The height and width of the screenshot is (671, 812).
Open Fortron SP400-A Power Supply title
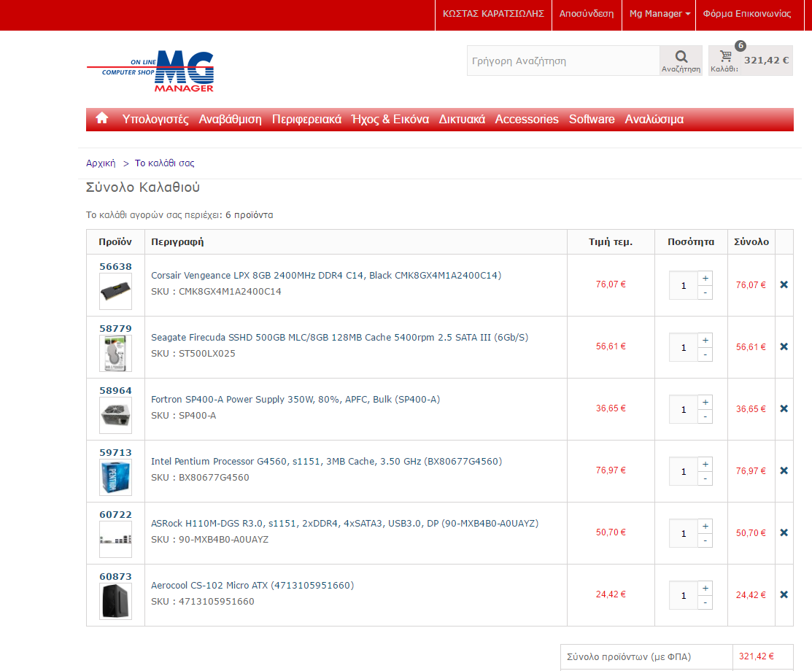click(x=295, y=400)
